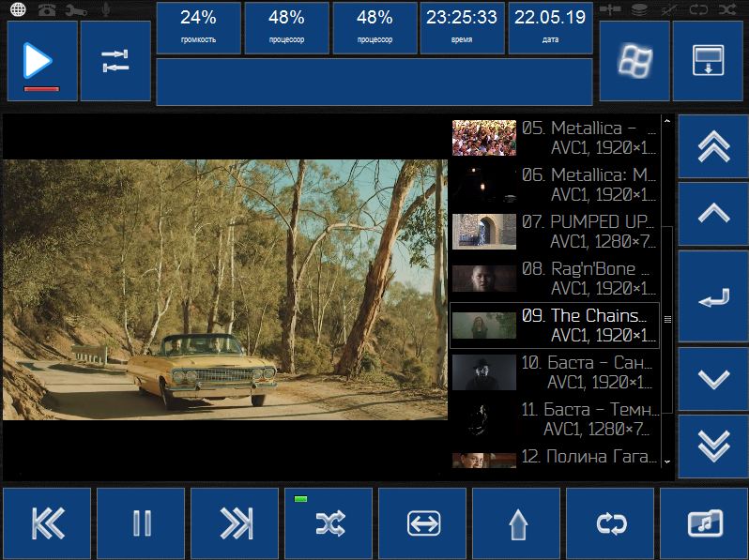Click the crossed-out signal status icon

(668, 9)
